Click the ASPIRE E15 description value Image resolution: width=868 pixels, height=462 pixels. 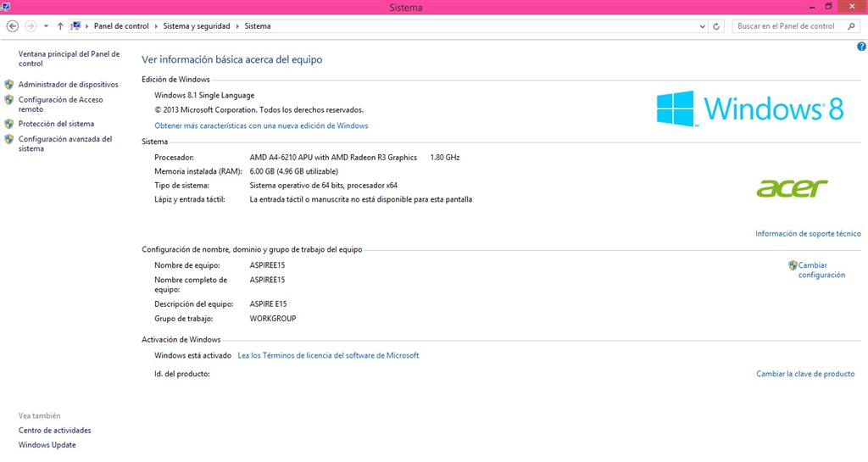(x=269, y=303)
